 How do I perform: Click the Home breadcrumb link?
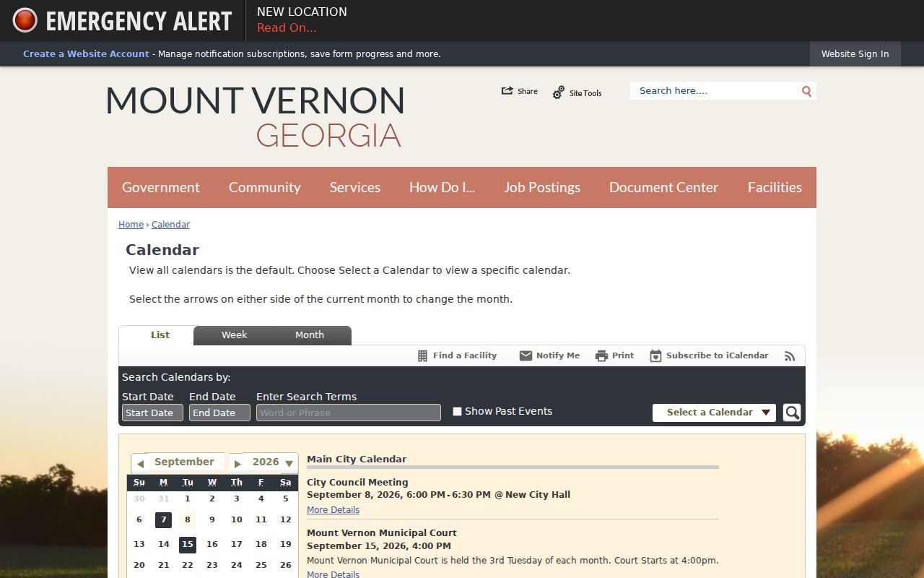(131, 225)
